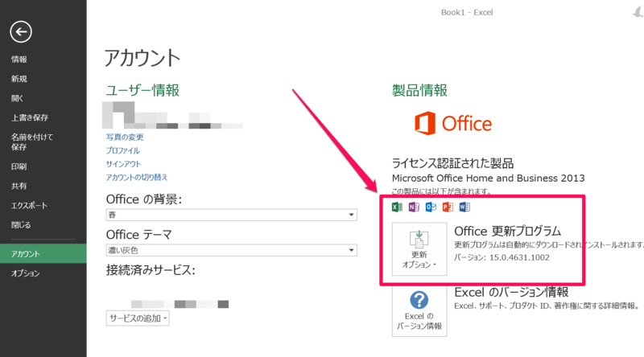Click the 接続済みサービス heading
Image resolution: width=644 pixels, height=357 pixels.
[x=151, y=270]
